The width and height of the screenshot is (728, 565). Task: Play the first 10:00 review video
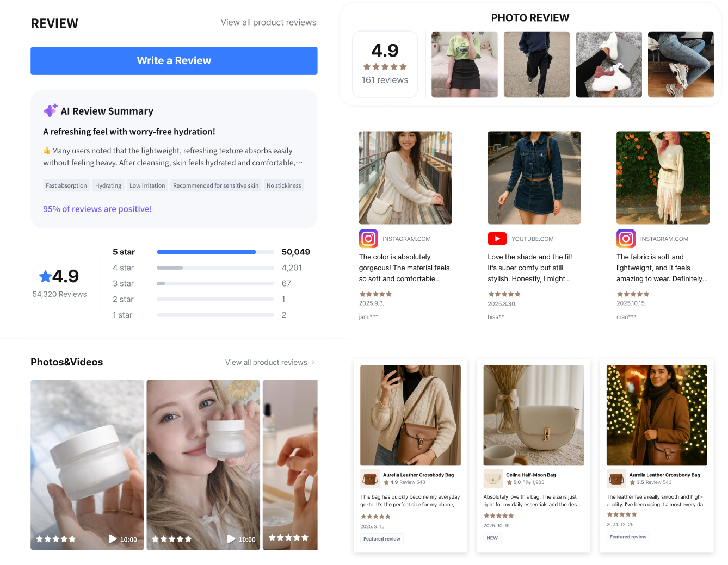[x=113, y=539]
